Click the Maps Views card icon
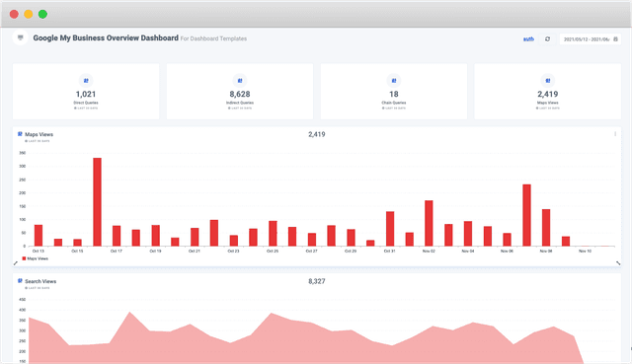This screenshot has width=632, height=364. (548, 81)
